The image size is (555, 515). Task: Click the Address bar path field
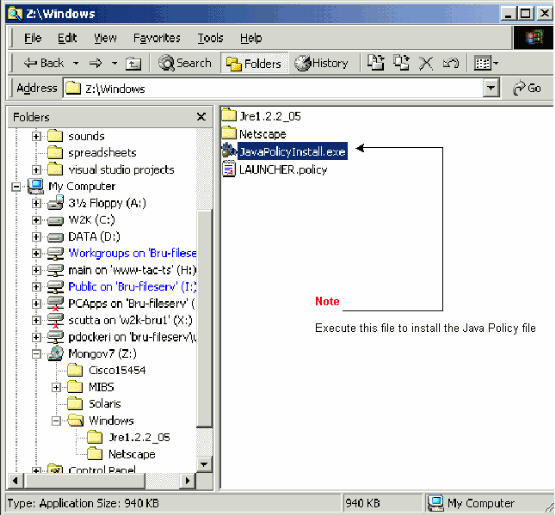tap(273, 88)
